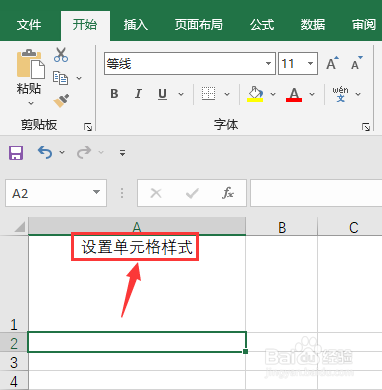
Task: Click cell B1
Action: 282,284
